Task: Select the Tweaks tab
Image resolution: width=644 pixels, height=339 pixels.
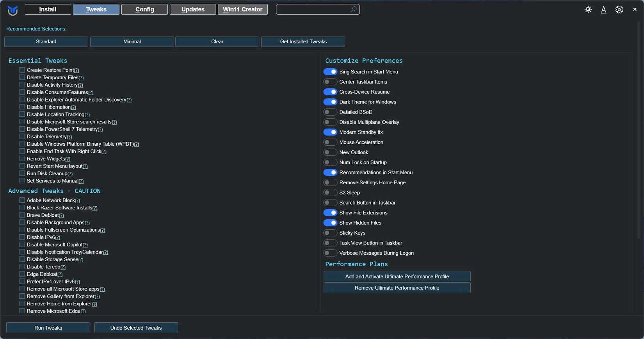Action: pos(96,9)
